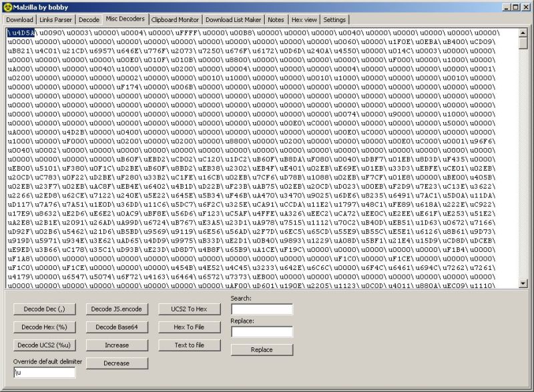Switch to the Download tab

(20, 19)
